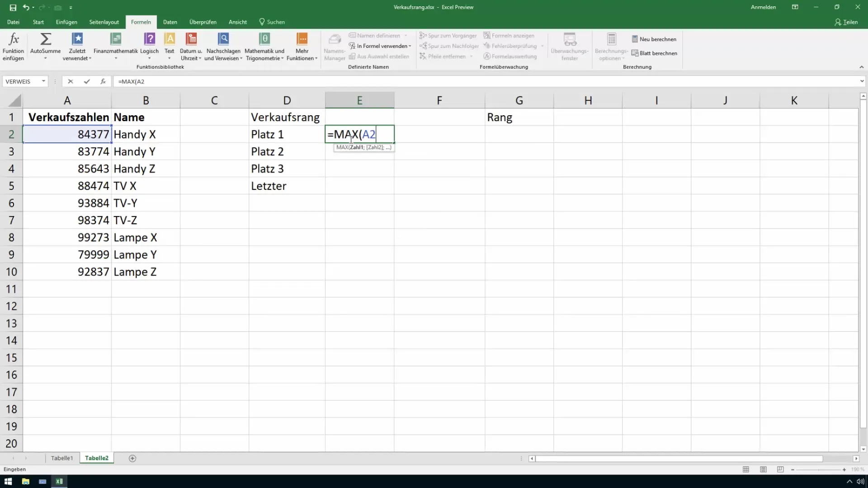
Task: Open AutoSumme dropdown arrow
Action: click(45, 58)
